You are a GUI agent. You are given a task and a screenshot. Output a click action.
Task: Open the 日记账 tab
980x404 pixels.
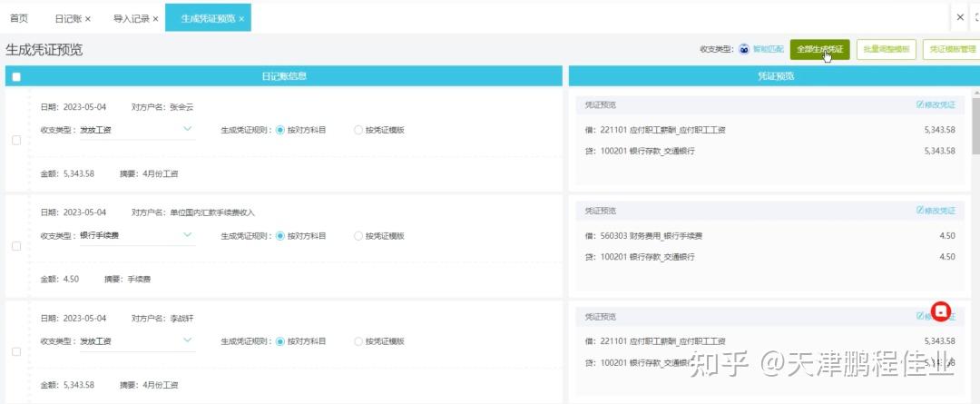tap(68, 19)
